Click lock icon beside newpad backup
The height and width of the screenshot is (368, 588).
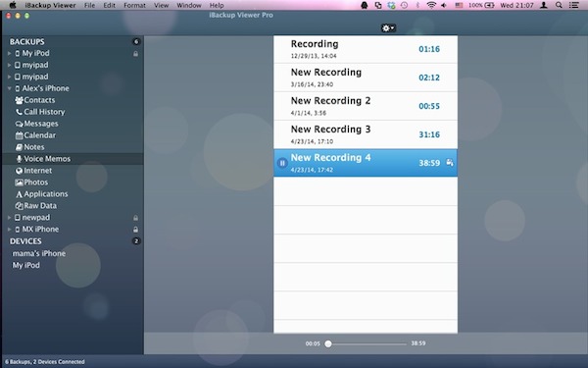pos(135,218)
